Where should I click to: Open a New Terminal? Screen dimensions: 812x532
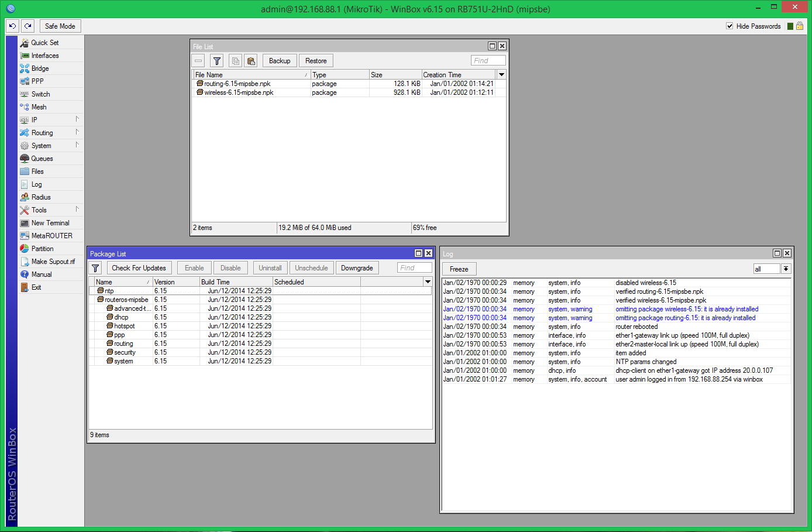coord(49,222)
